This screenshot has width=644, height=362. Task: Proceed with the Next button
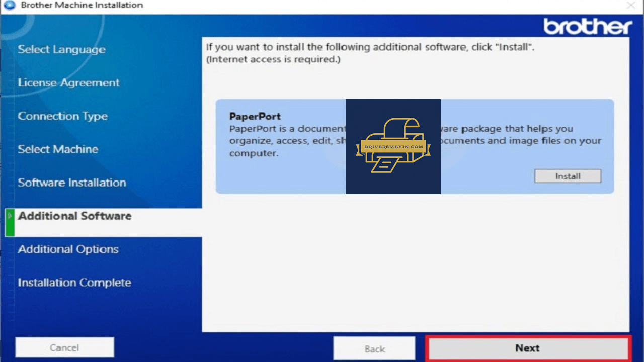click(x=528, y=348)
